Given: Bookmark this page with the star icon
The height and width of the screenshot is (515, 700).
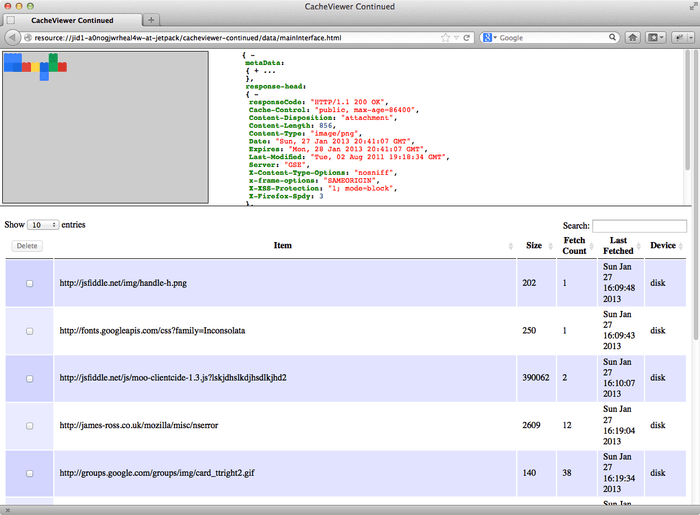Looking at the screenshot, I should 445,38.
